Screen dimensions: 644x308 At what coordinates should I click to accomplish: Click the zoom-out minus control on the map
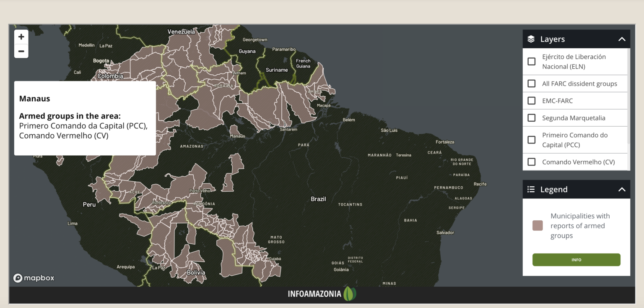coord(21,51)
